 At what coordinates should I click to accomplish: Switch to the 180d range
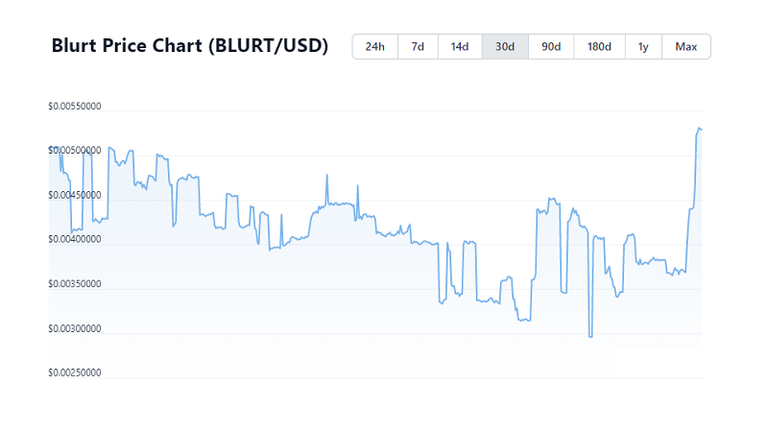[x=600, y=47]
